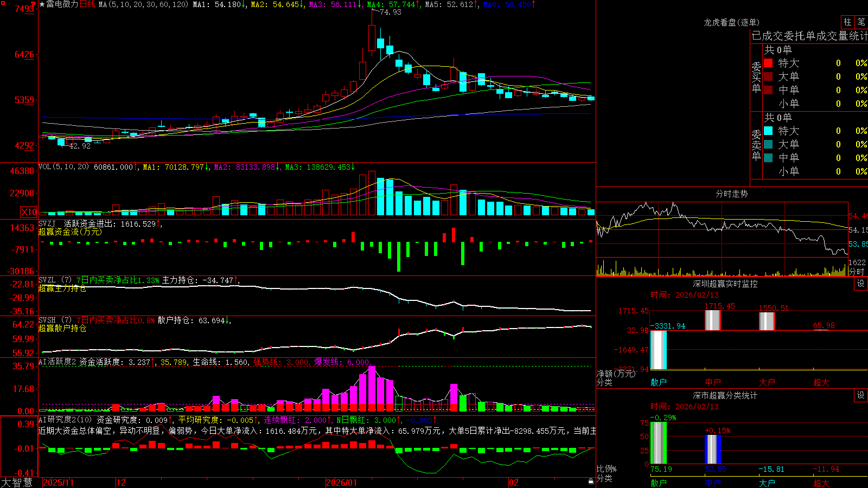868x488 pixels.
Task: Click the 大户 1550.51 bar in 实时监控
Action: click(767, 321)
